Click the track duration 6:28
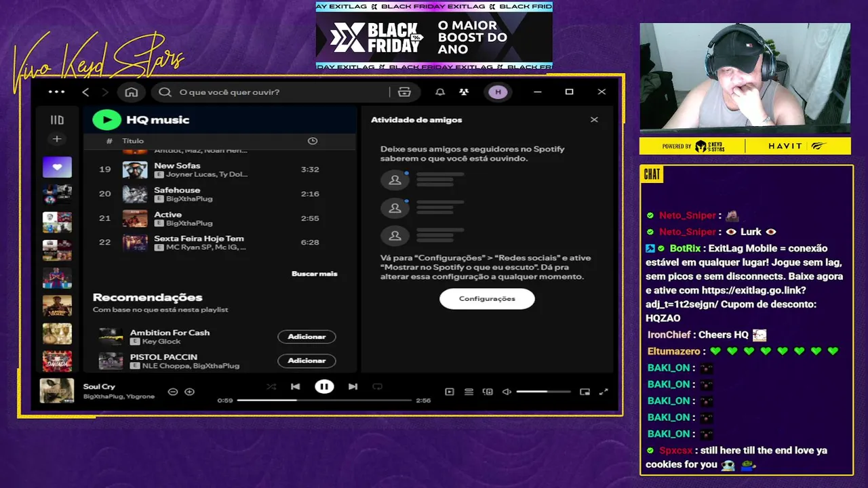The width and height of the screenshot is (868, 488). [x=310, y=242]
